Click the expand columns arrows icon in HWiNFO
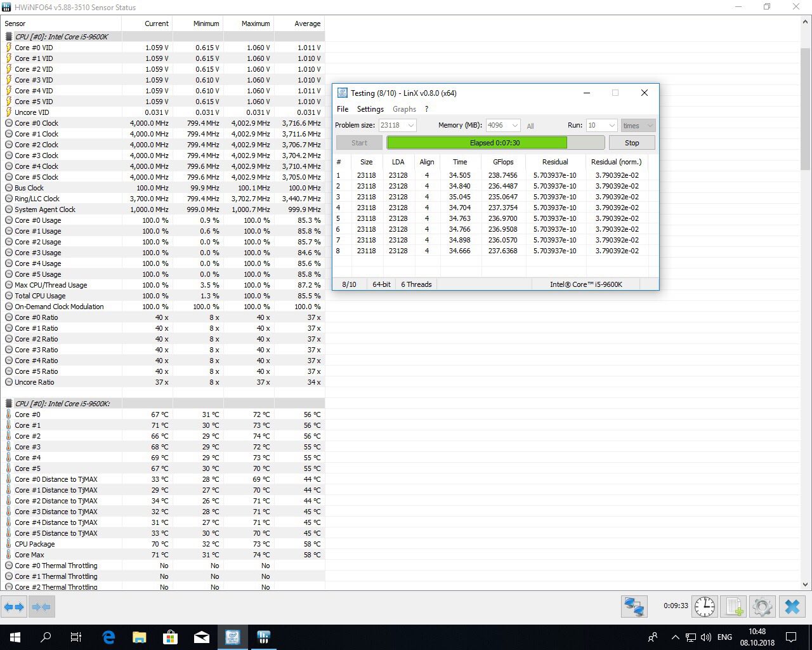 [x=14, y=607]
